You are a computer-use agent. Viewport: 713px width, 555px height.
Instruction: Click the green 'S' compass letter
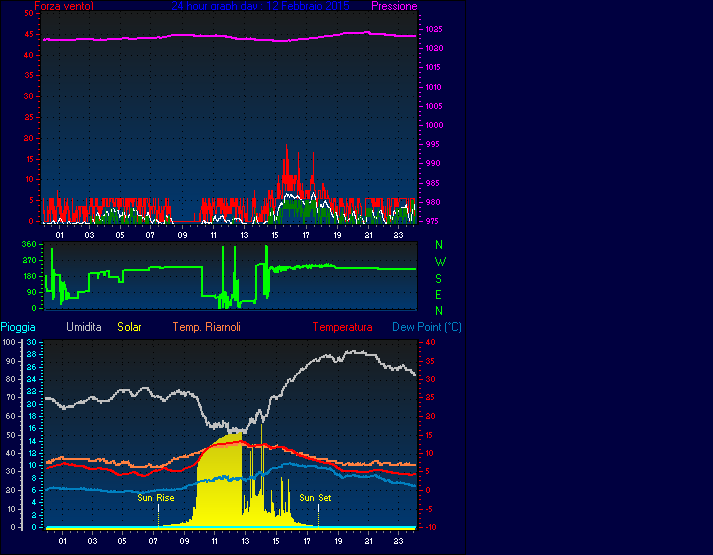pos(439,278)
